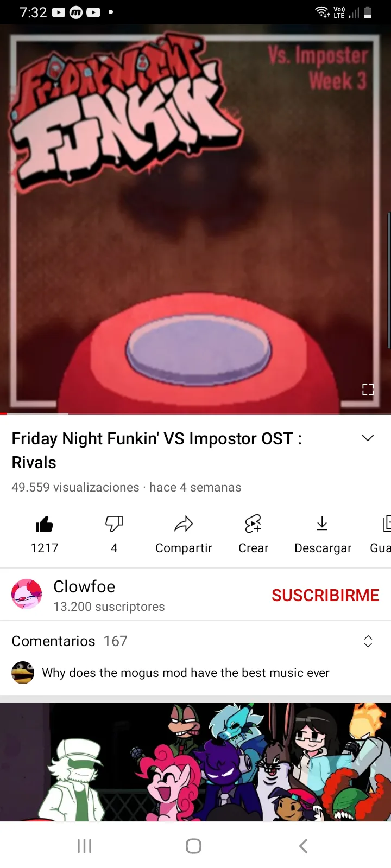Subscribe with the SUSCRIBIRME button
The height and width of the screenshot is (868, 391).
pyautogui.click(x=325, y=595)
